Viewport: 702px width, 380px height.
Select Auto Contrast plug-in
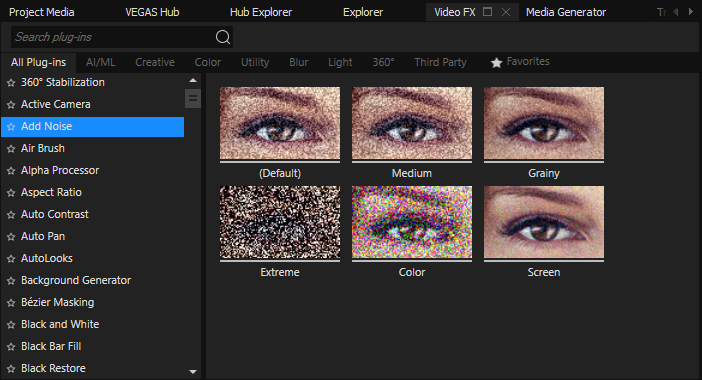(55, 214)
